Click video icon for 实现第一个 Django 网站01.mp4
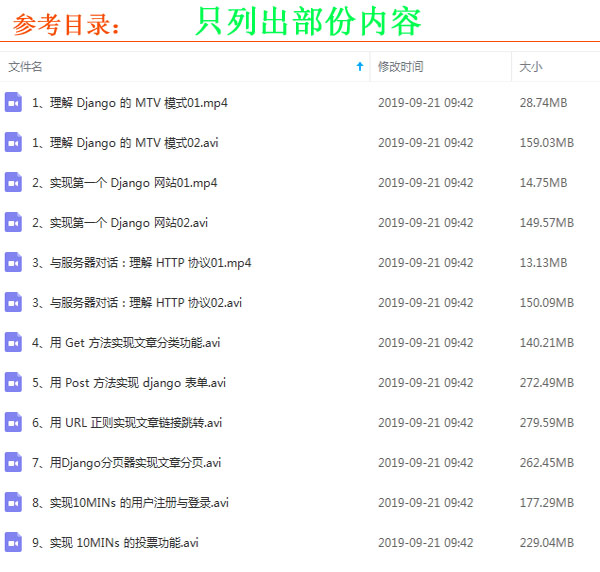This screenshot has width=600, height=572. point(13,182)
